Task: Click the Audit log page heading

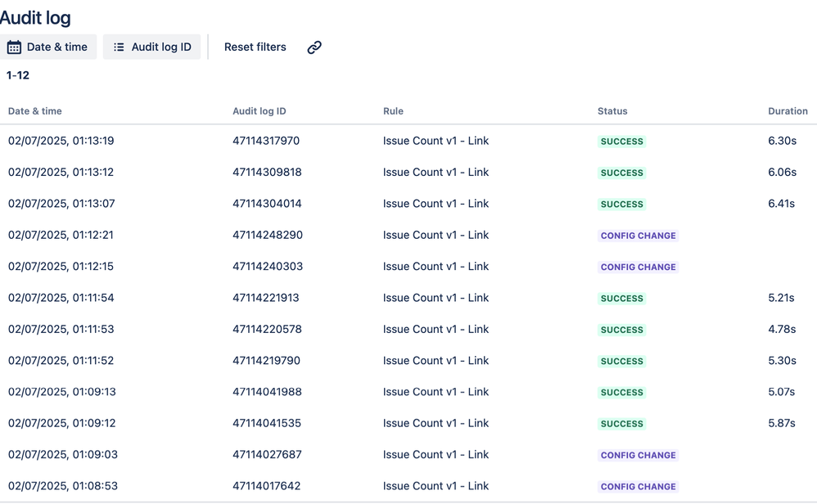Action: (35, 18)
